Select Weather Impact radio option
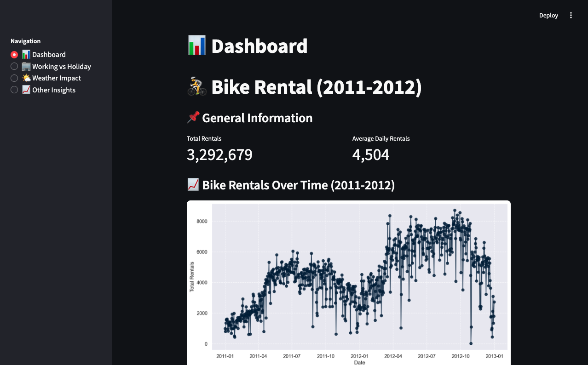Viewport: 588px width, 365px height. click(x=14, y=78)
